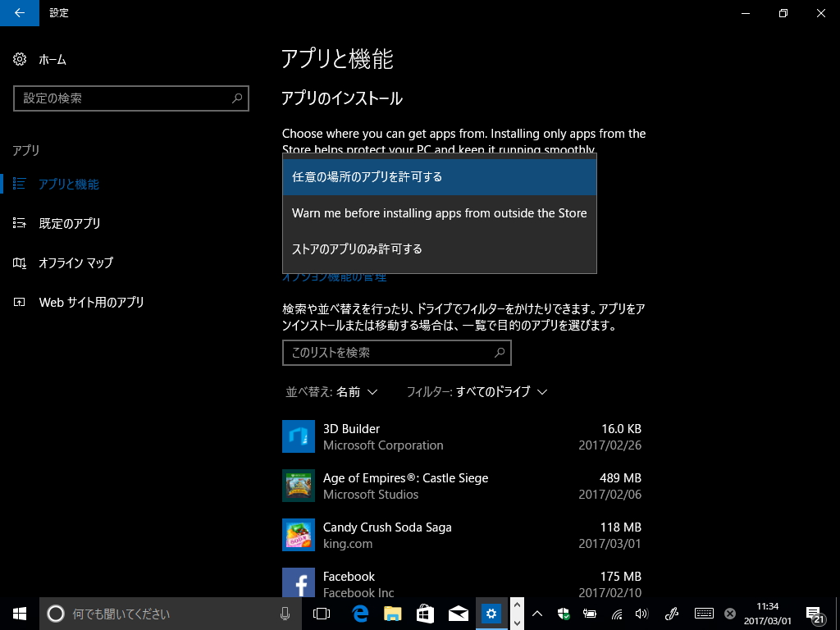
Task: Select Warn me before installing apps option
Action: 440,213
